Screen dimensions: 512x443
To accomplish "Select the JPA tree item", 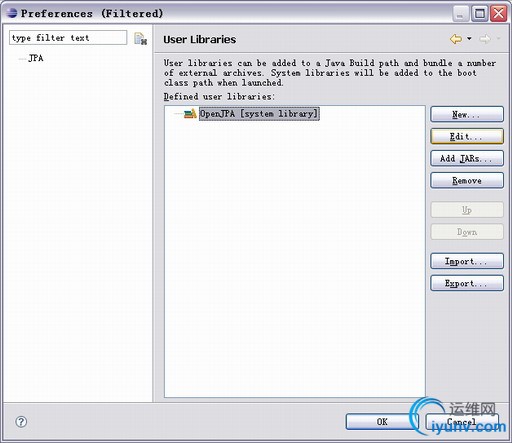I will pyautogui.click(x=36, y=58).
